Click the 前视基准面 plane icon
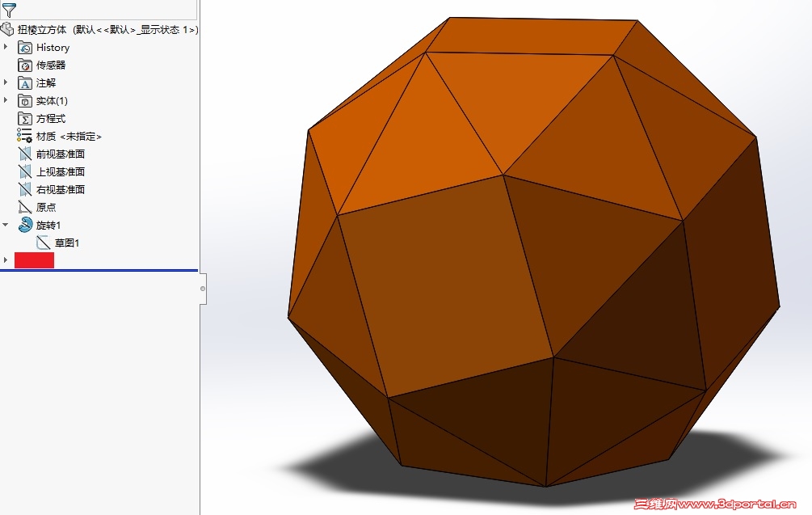The height and width of the screenshot is (515, 812). click(x=25, y=154)
